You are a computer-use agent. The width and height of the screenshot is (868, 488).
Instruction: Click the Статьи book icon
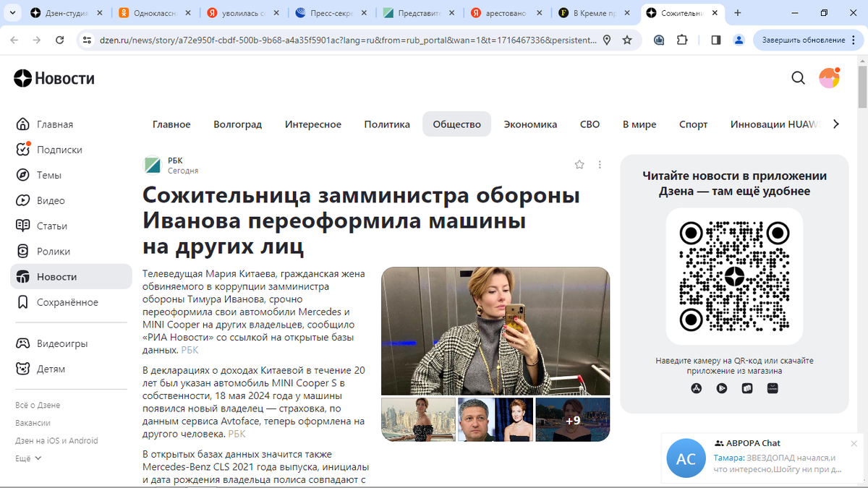[23, 226]
